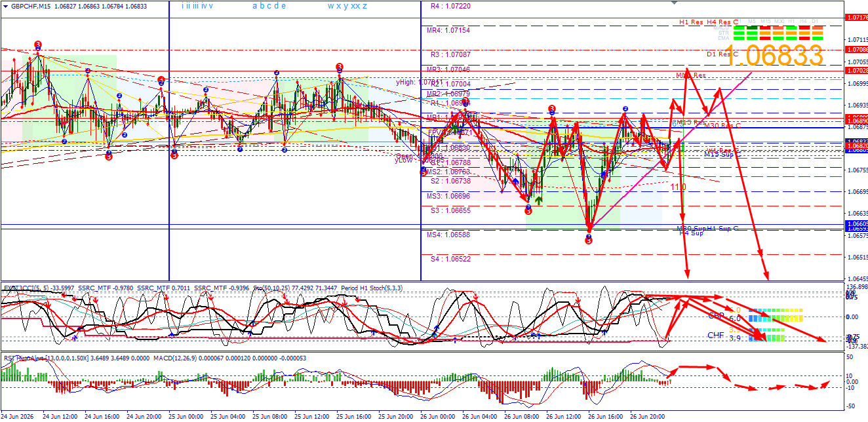Select the MR4: 1.07154 pivot label
This screenshot has height=422, width=868.
[448, 30]
